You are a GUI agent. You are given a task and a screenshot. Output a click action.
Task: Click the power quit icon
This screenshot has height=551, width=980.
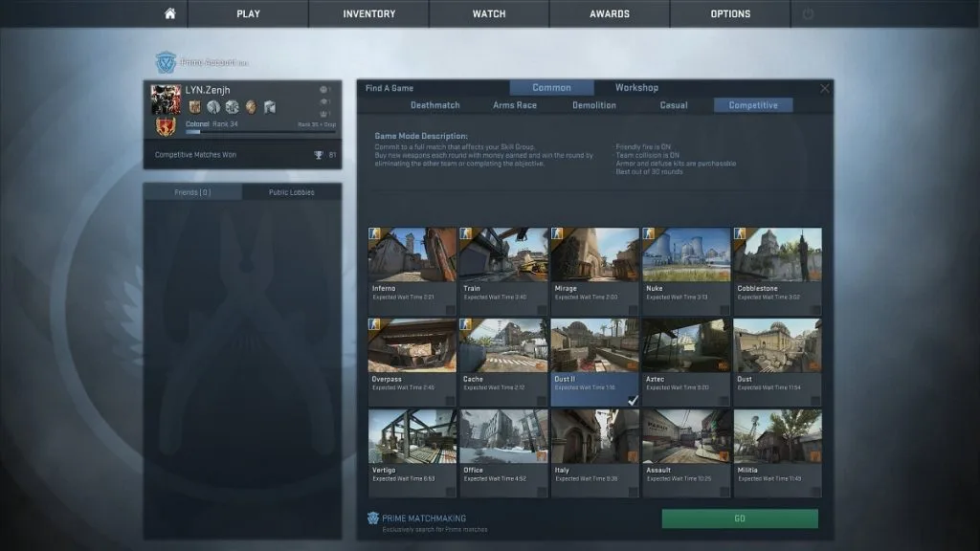pyautogui.click(x=808, y=13)
